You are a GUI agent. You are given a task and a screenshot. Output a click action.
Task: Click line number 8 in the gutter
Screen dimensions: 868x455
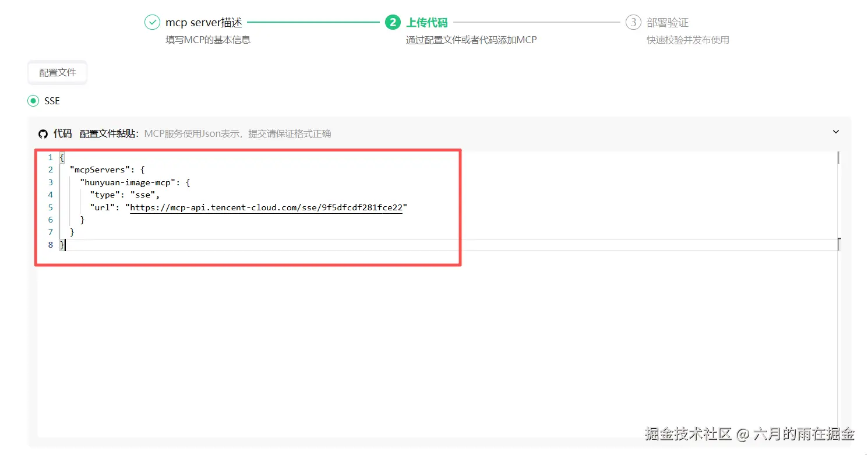click(x=51, y=245)
